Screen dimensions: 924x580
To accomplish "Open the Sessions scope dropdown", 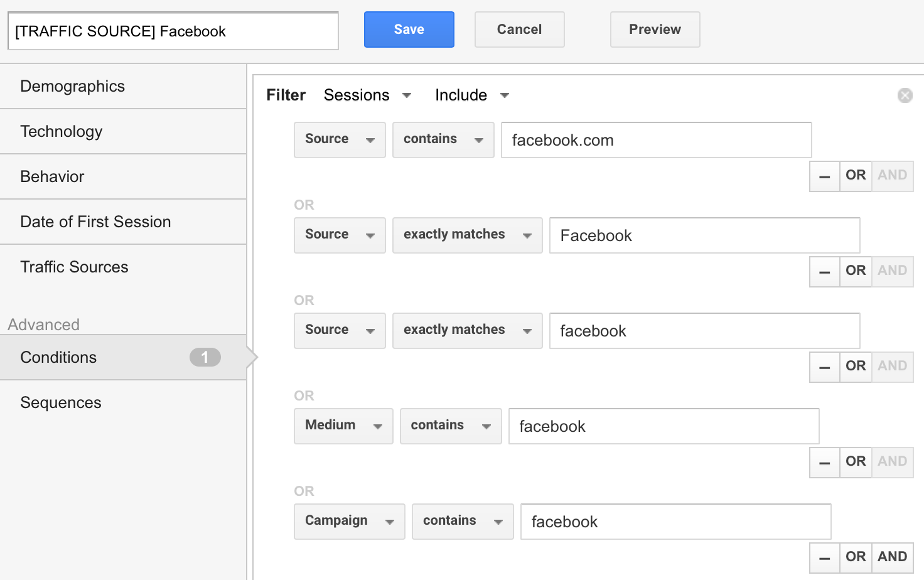I will tap(368, 95).
